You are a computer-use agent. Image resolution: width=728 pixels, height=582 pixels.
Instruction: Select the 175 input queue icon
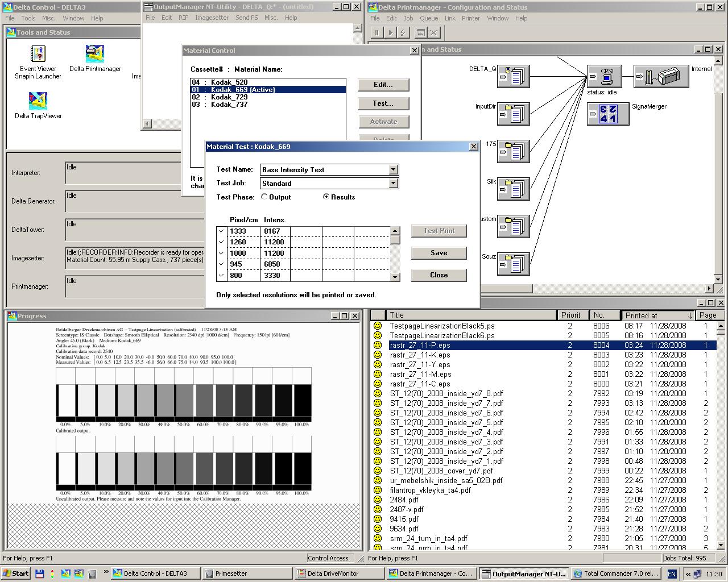[x=514, y=151]
